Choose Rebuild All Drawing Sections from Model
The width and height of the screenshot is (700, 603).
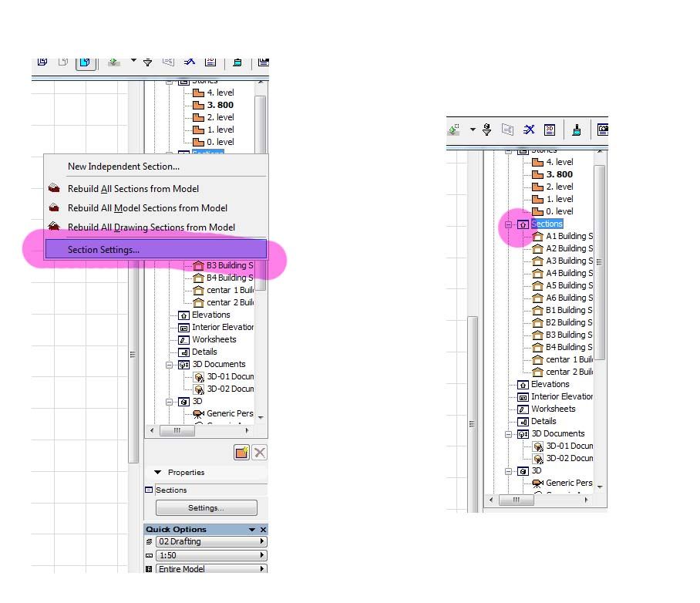click(x=156, y=227)
